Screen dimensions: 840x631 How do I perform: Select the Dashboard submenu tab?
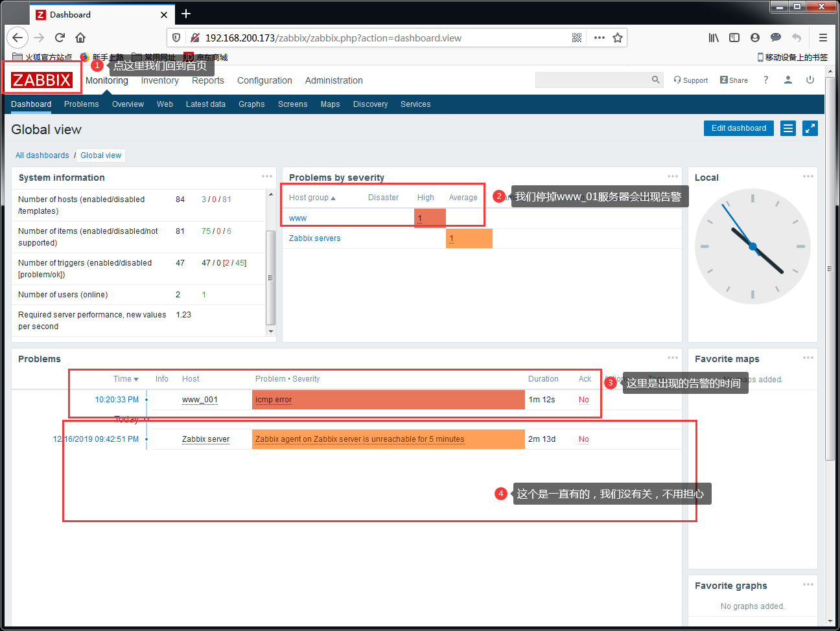[x=31, y=104]
